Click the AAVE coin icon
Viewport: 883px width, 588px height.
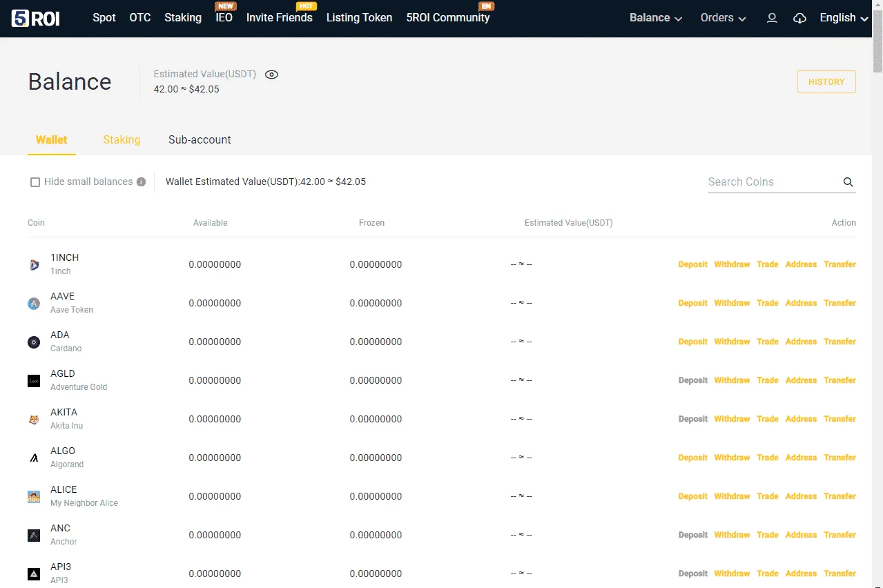coord(34,303)
